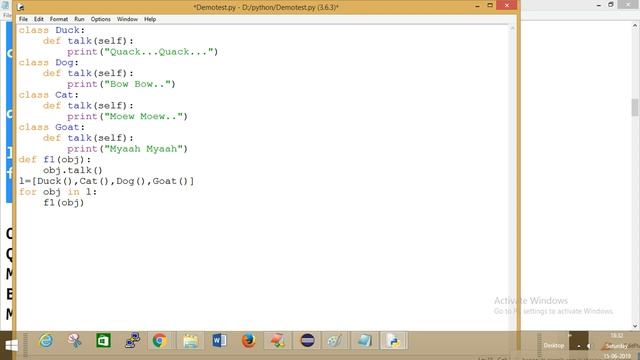The height and width of the screenshot is (360, 640).
Task: Open the Paint palette taskbar icon
Action: tap(336, 341)
